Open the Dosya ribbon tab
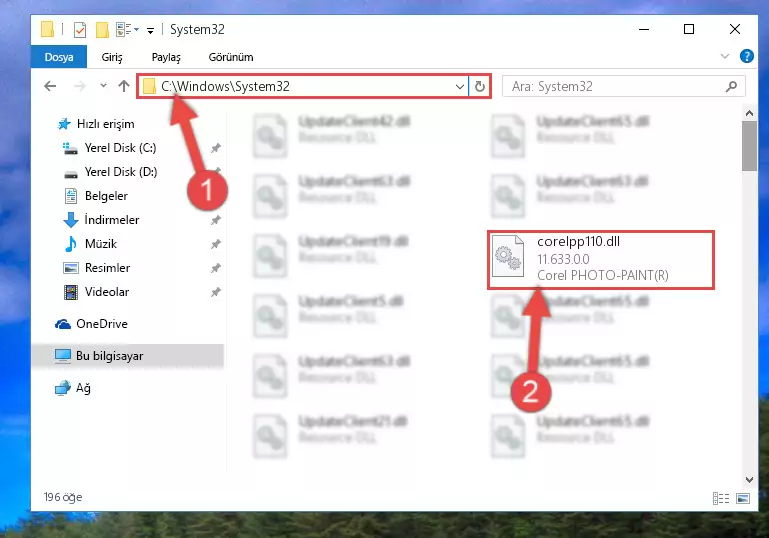Screen dimensions: 769x538 coord(59,57)
